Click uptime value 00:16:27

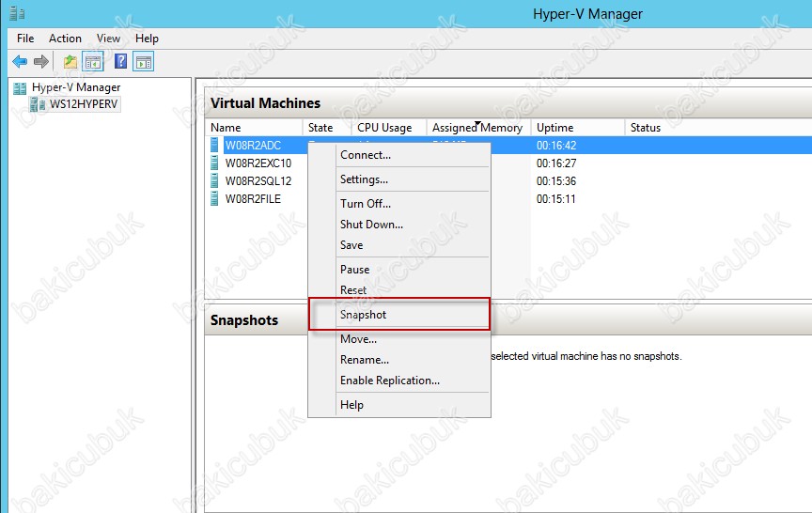click(x=556, y=163)
